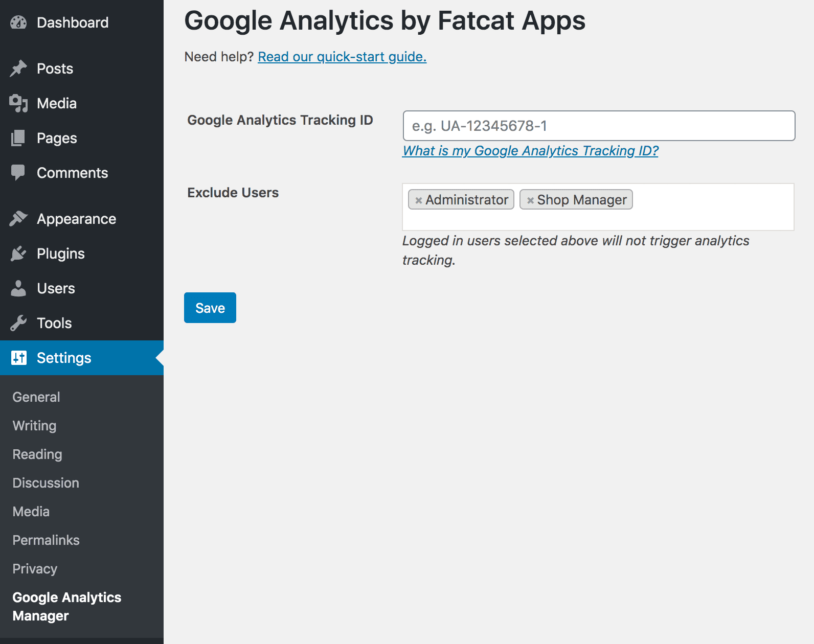Click the Plugins plug icon
Image resolution: width=814 pixels, height=644 pixels.
coord(18,254)
